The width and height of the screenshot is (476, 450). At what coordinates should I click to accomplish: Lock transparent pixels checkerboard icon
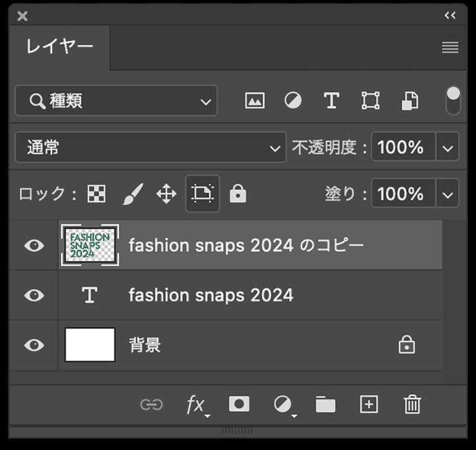point(96,194)
